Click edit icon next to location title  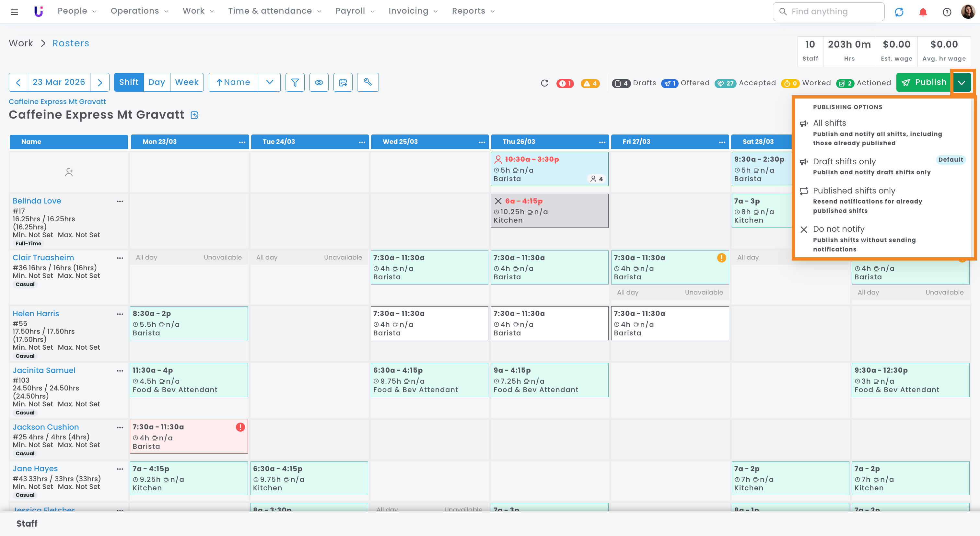coord(194,115)
